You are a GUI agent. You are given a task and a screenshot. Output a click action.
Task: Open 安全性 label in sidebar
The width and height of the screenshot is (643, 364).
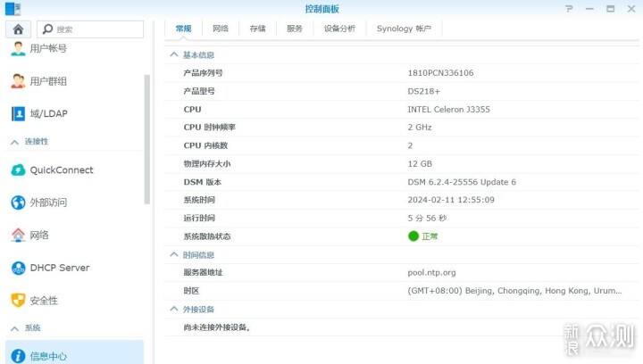44,301
